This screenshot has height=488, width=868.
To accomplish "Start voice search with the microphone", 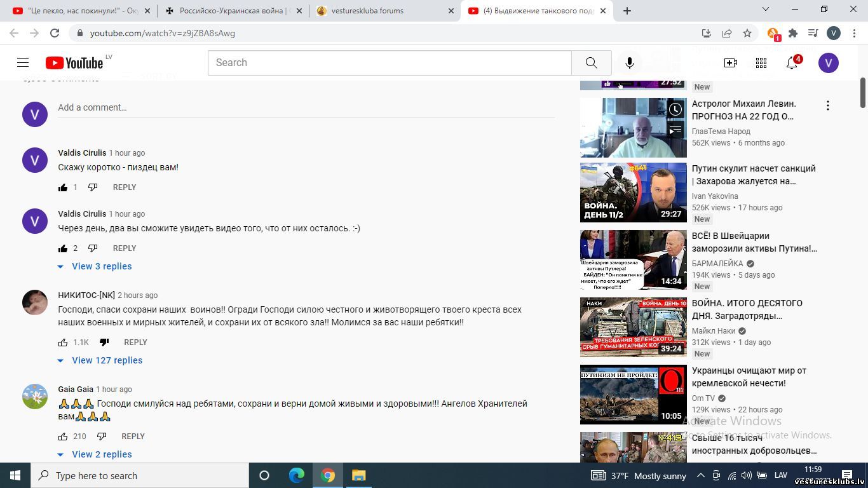I will point(629,63).
